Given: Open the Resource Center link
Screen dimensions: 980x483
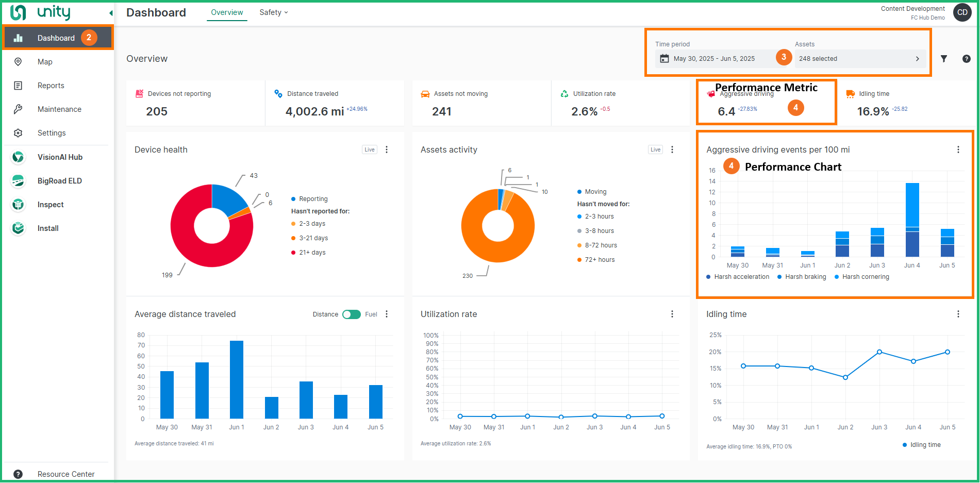Looking at the screenshot, I should tap(65, 474).
